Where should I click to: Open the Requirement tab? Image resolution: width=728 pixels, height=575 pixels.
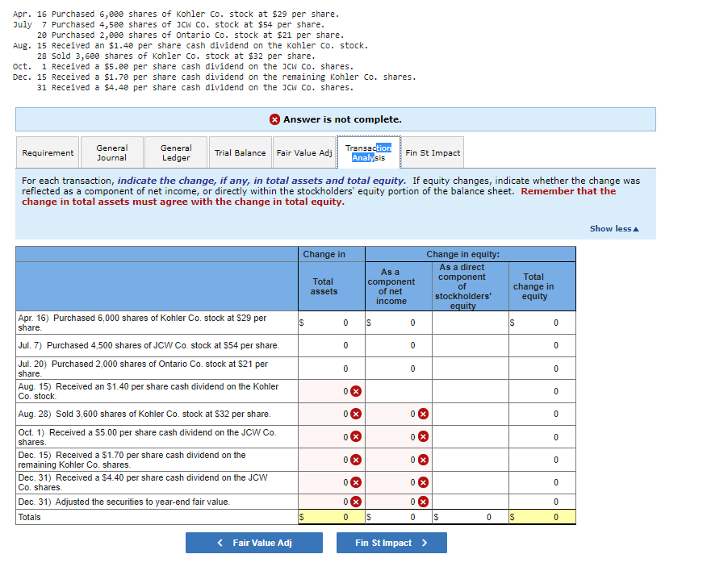point(48,152)
